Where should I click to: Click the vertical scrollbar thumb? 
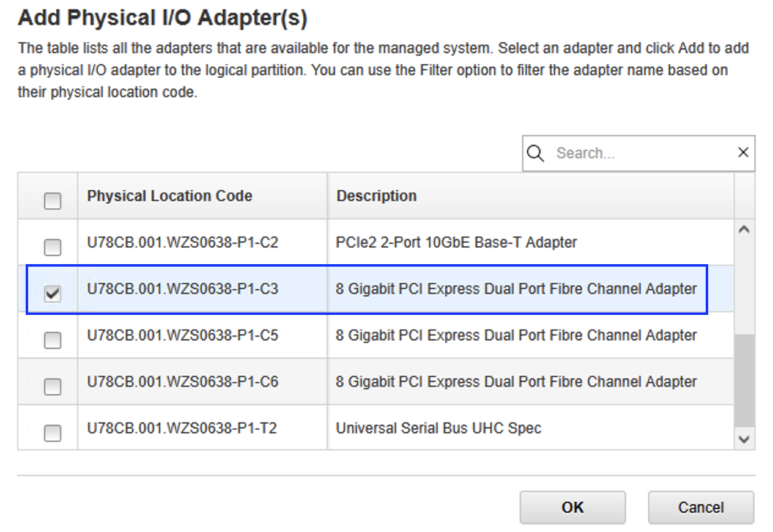744,379
